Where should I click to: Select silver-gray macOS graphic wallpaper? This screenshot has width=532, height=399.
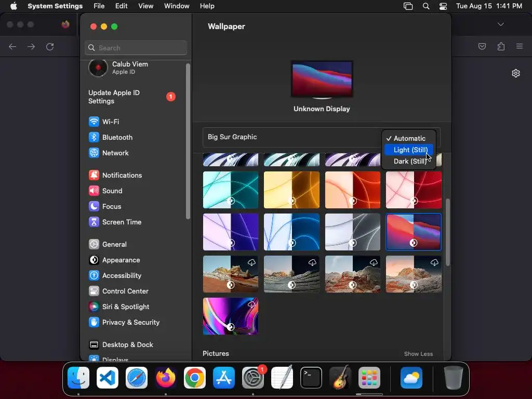353,232
